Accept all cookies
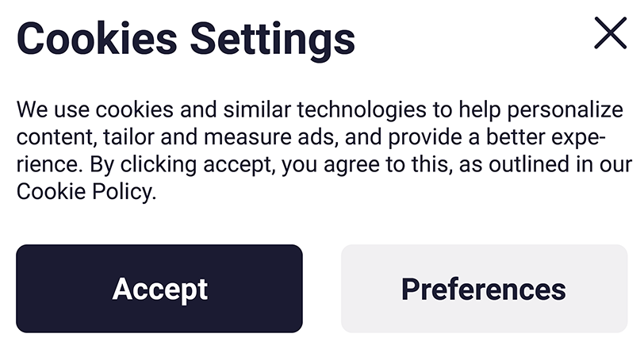 coord(159,289)
